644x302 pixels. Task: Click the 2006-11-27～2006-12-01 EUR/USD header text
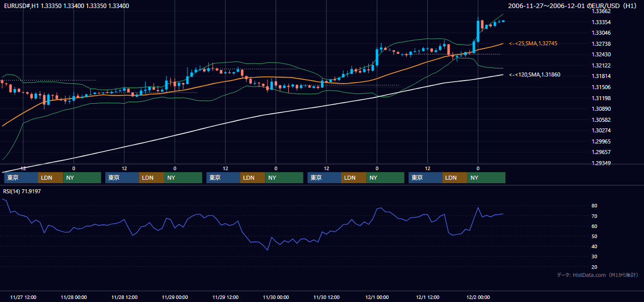point(573,6)
